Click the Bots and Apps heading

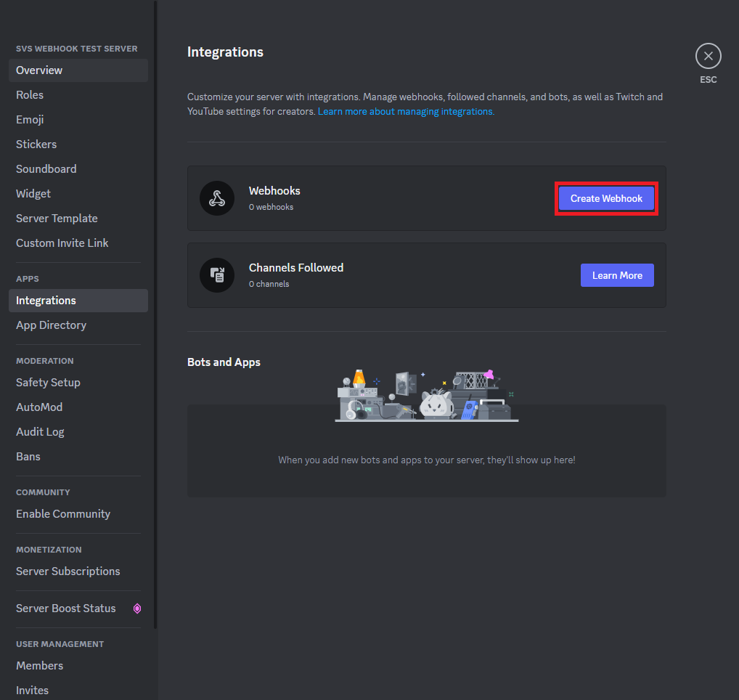click(x=224, y=362)
